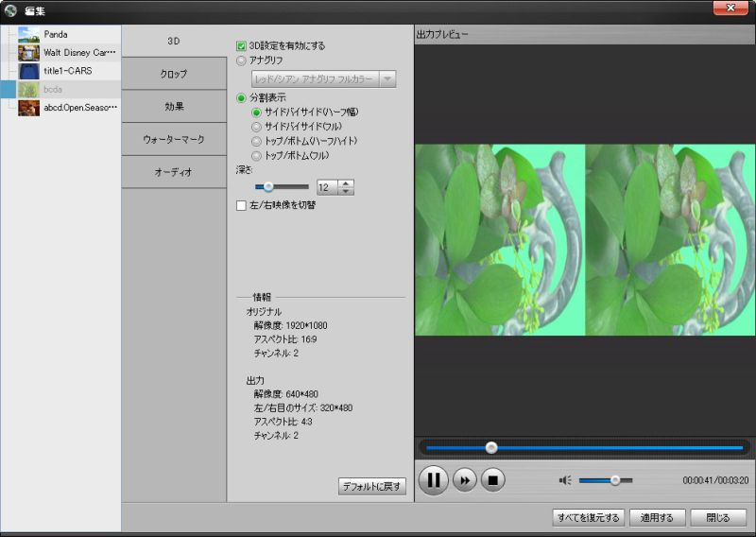Screen dimensions: 756x537
Task: Switch to the ウォーターマーク tab
Action: coord(174,139)
